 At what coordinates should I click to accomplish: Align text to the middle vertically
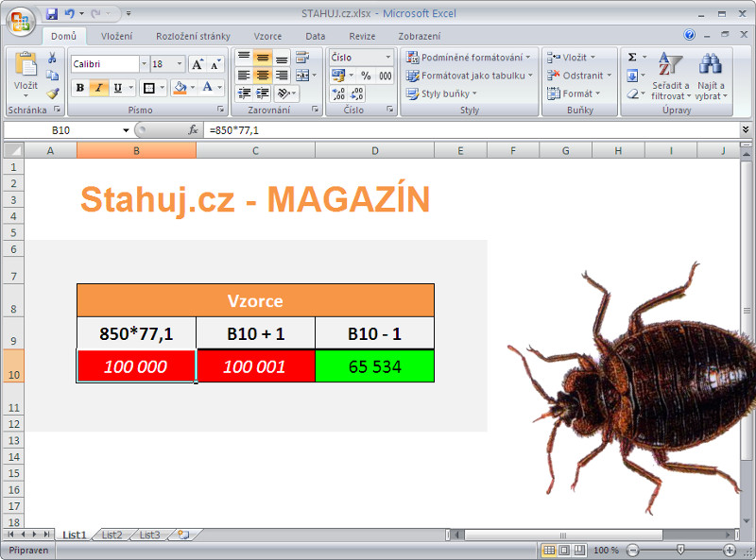click(263, 58)
